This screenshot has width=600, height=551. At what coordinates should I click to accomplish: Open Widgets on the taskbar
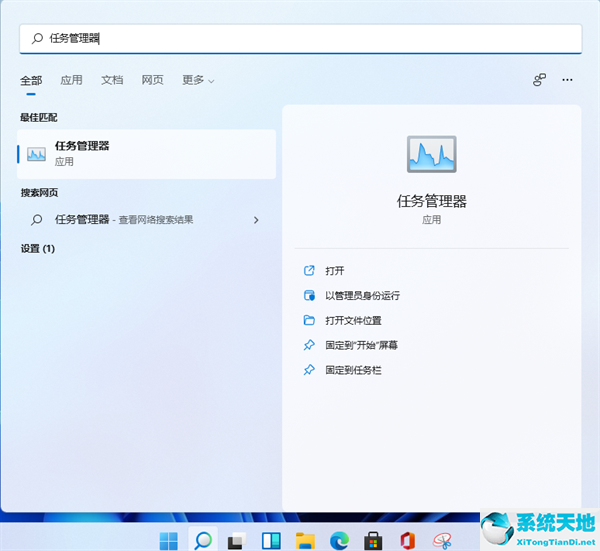click(271, 541)
